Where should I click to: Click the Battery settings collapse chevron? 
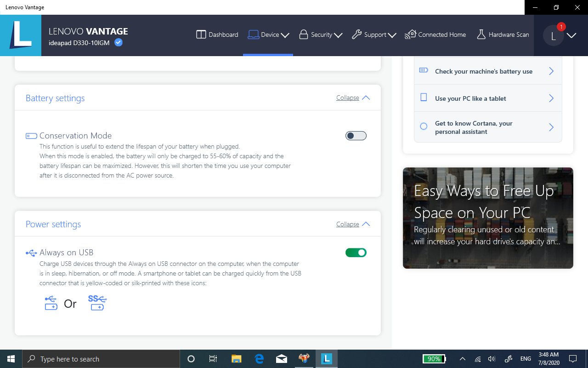pos(366,98)
